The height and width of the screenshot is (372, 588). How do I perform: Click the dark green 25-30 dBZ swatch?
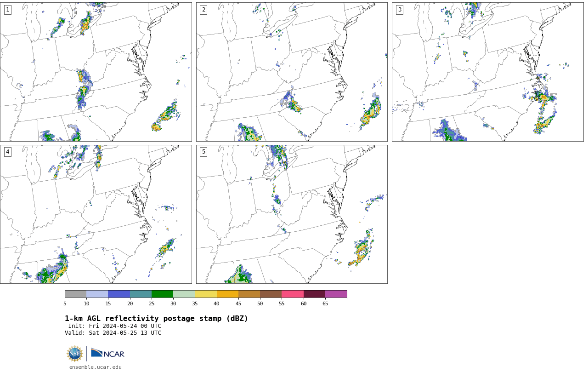click(x=162, y=294)
